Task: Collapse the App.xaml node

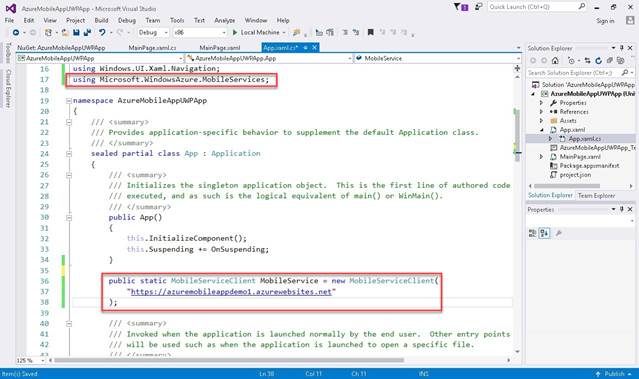Action: click(x=542, y=130)
